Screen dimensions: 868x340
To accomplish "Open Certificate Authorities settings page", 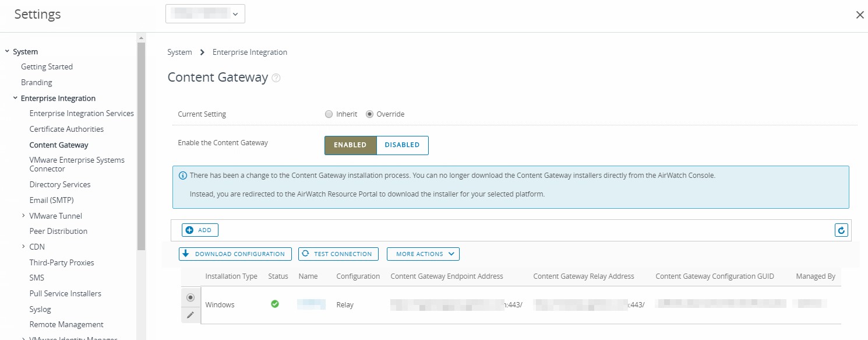I will (x=66, y=129).
